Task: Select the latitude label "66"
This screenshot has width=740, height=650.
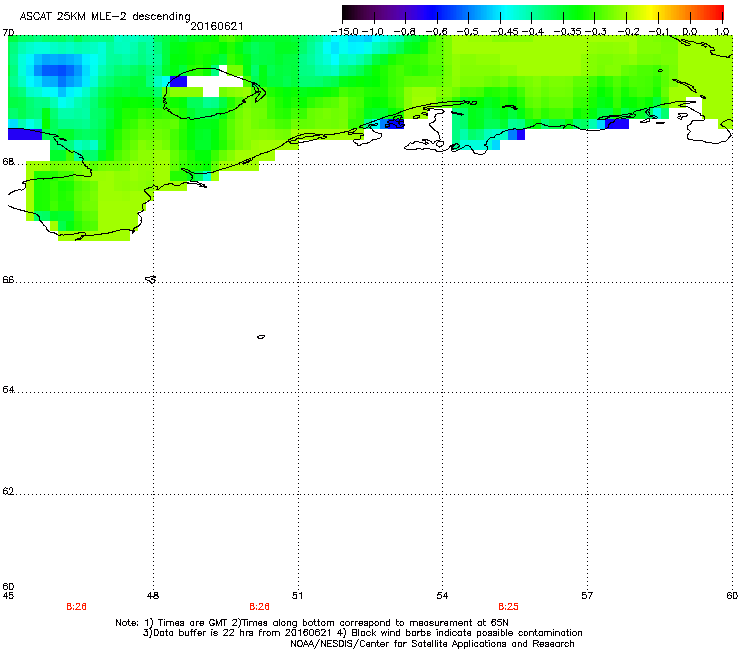Action: [8, 280]
